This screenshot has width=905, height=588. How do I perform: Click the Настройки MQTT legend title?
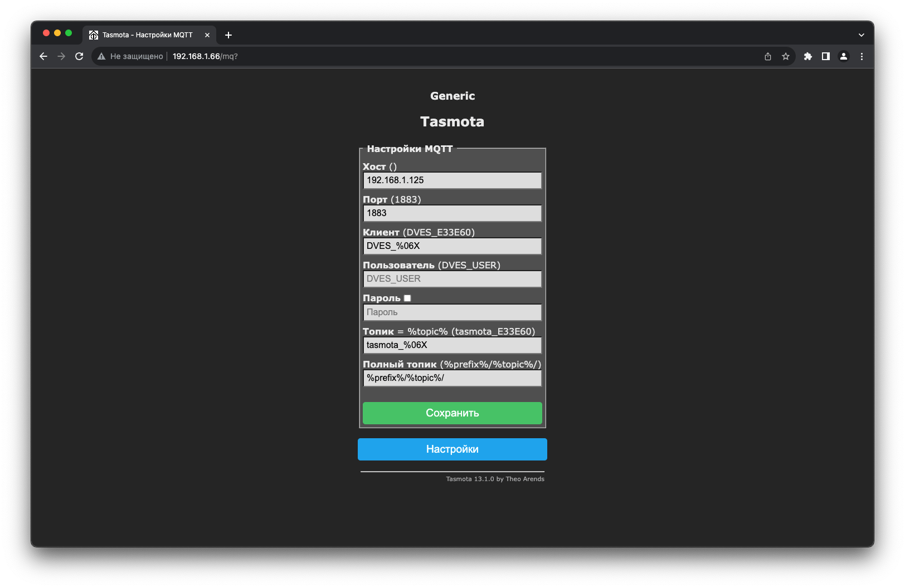410,149
